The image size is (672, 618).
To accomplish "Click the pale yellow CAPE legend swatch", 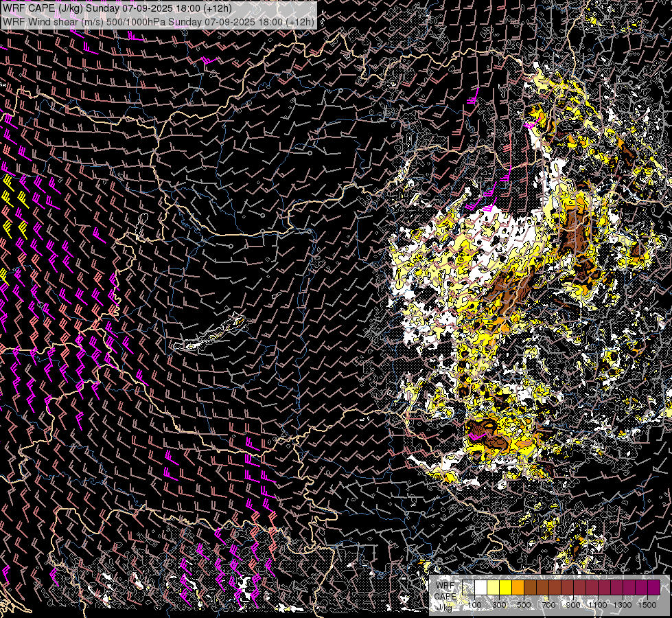I will click(x=494, y=587).
